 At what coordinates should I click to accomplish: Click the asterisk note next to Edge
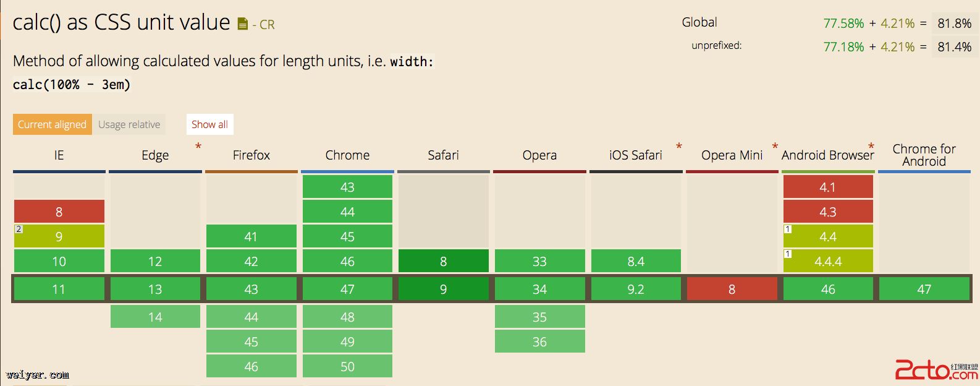pyautogui.click(x=198, y=147)
